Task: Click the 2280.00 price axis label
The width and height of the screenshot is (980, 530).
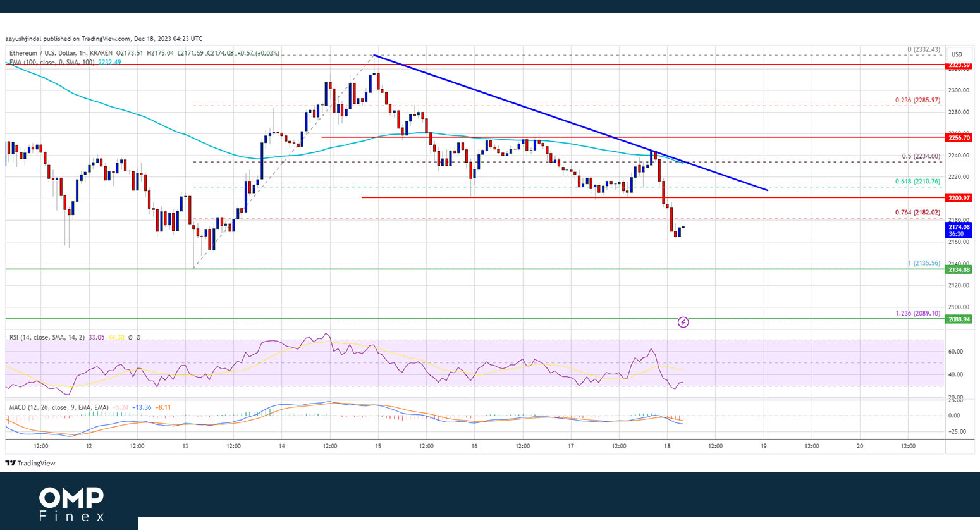Action: 959,112
